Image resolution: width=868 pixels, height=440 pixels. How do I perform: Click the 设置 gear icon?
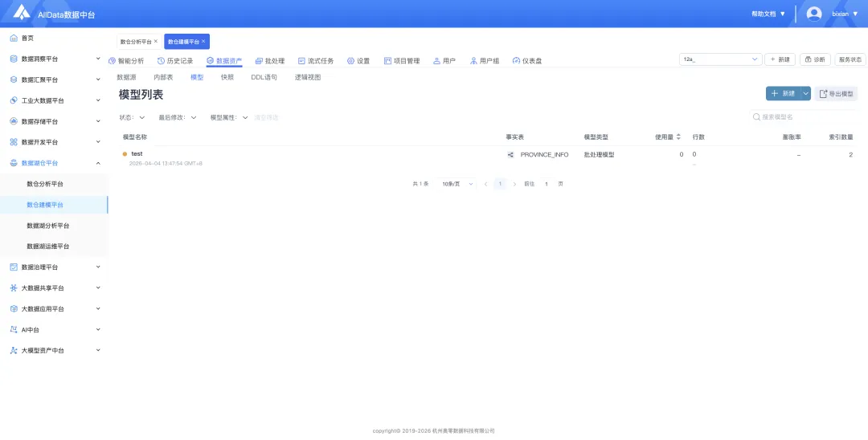(x=351, y=61)
